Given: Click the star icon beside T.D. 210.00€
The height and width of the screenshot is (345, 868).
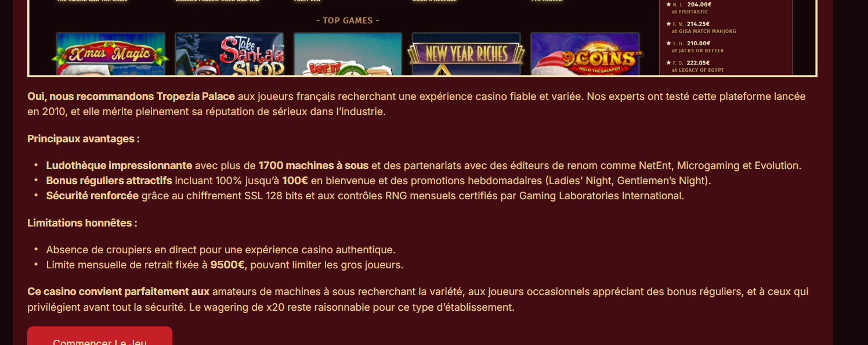Looking at the screenshot, I should 668,43.
